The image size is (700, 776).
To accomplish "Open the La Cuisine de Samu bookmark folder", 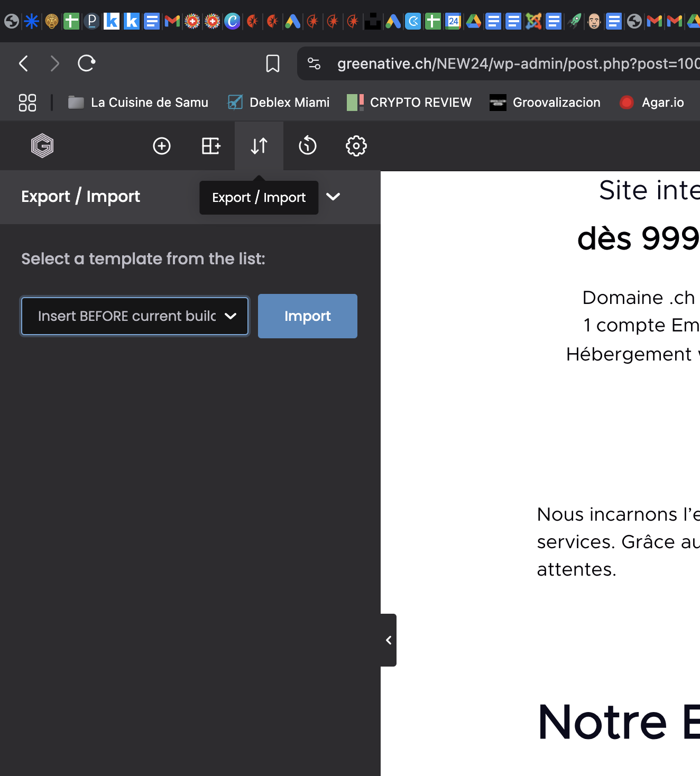I will (138, 103).
